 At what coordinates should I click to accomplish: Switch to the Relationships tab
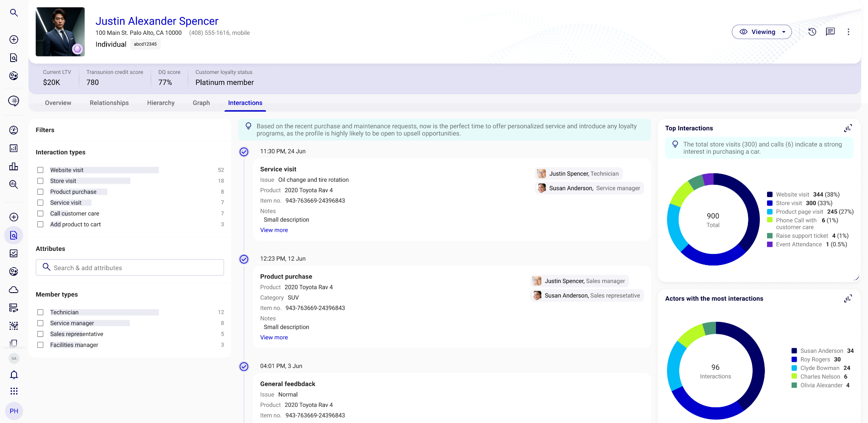(x=109, y=103)
